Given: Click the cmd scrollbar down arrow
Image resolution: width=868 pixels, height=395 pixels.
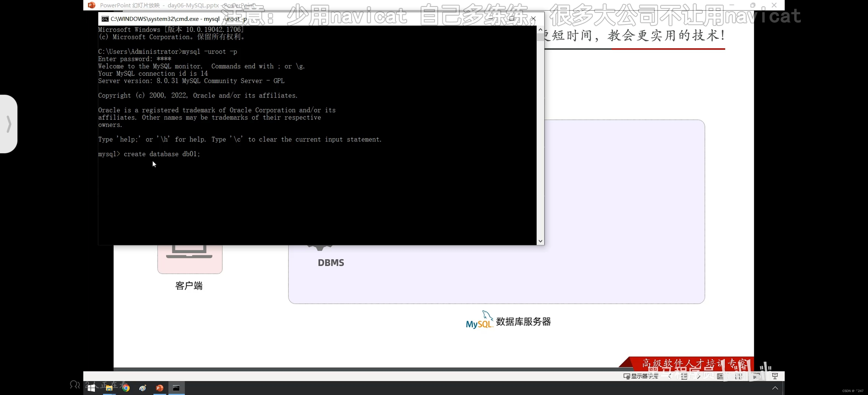Looking at the screenshot, I should (541, 241).
